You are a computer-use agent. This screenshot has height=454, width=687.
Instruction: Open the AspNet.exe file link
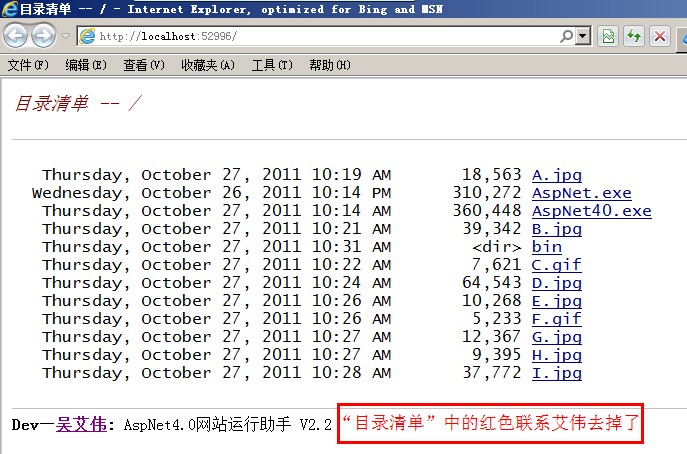[x=582, y=193]
